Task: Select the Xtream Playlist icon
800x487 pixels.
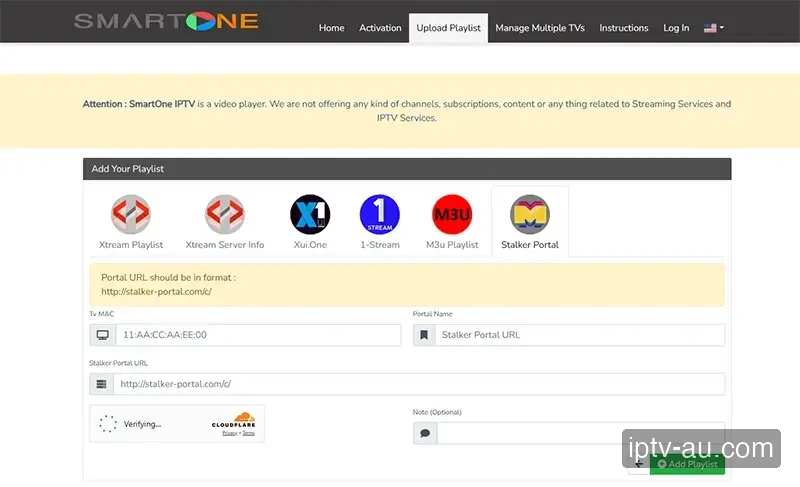Action: pyautogui.click(x=131, y=214)
